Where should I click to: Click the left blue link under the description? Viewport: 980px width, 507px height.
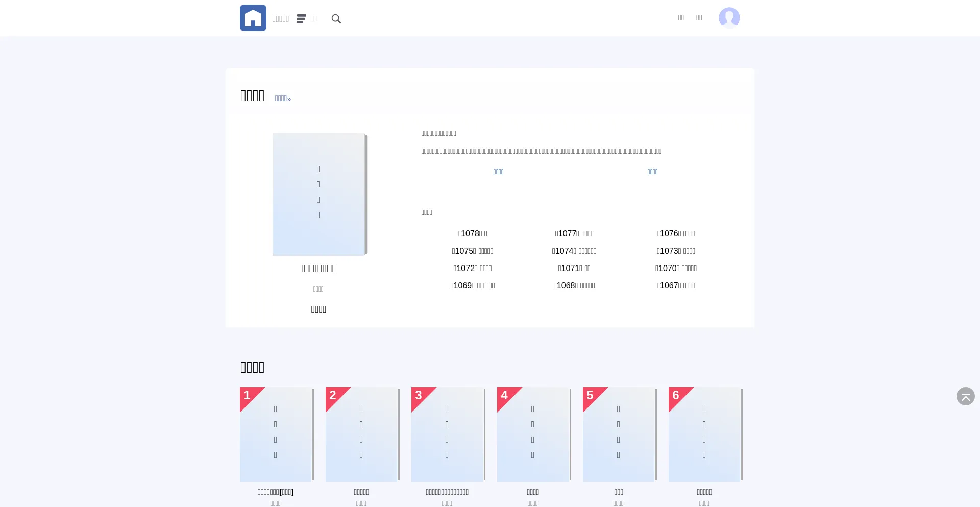tap(498, 172)
